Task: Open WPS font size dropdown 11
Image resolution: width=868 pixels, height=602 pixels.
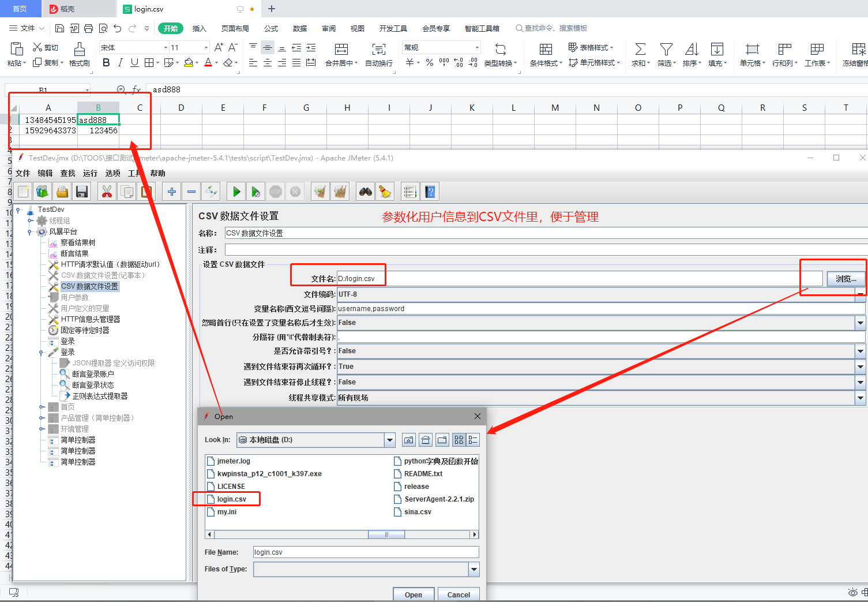Action: click(x=206, y=47)
